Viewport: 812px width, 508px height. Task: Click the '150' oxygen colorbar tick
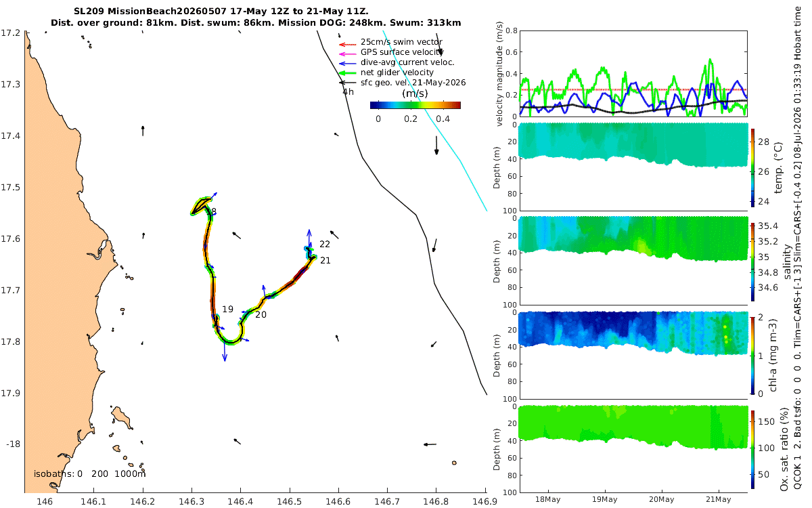coord(766,421)
